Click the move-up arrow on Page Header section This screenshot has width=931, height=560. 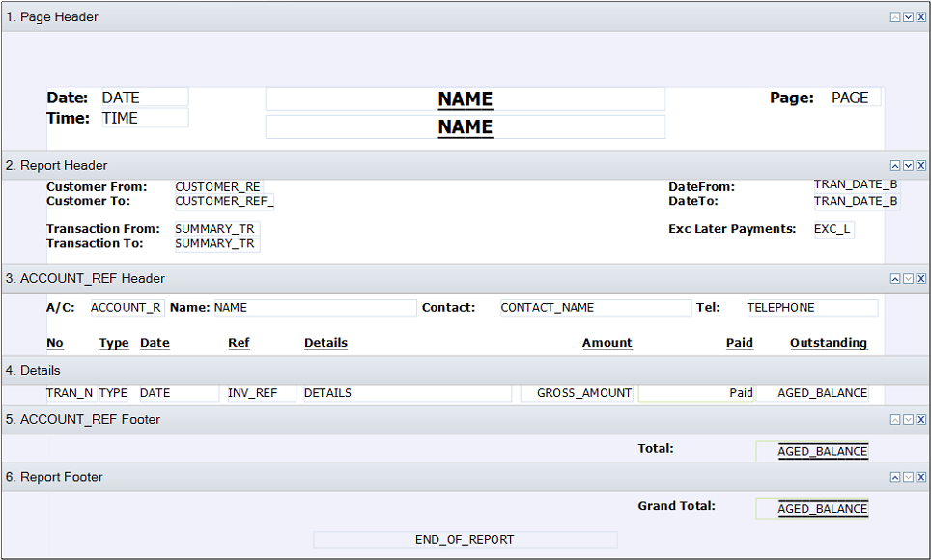(895, 16)
